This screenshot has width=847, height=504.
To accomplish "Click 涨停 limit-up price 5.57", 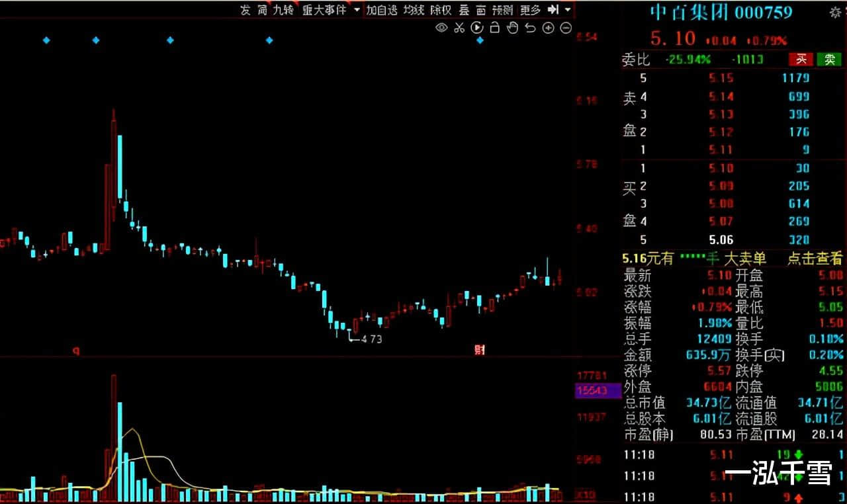I will 718,371.
